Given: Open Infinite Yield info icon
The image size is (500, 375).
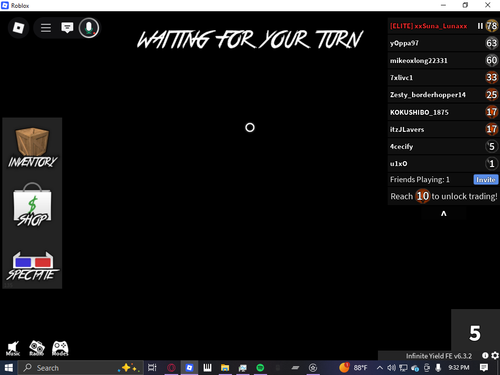Looking at the screenshot, I should pyautogui.click(x=485, y=356).
